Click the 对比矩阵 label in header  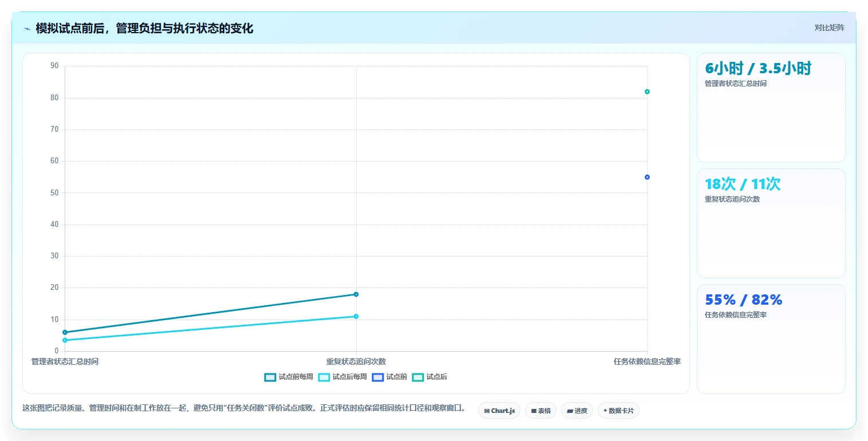(x=829, y=27)
